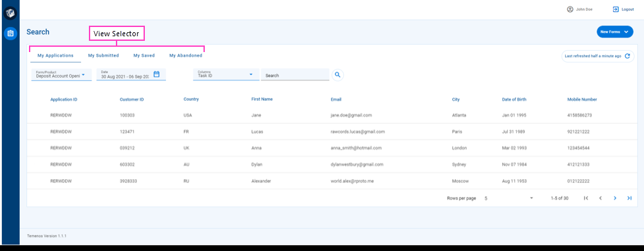
Task: Sort by the Country column header
Action: [x=191, y=99]
